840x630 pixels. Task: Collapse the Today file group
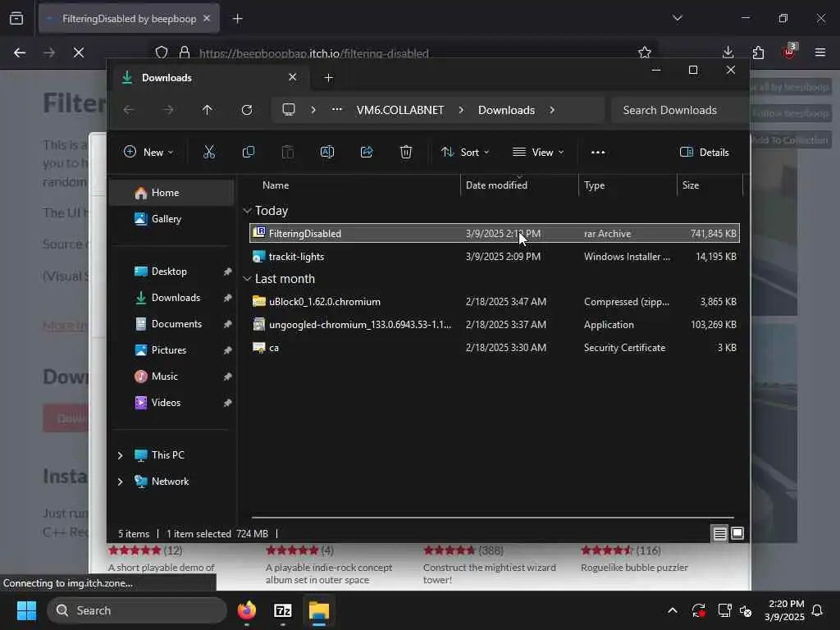(x=247, y=211)
